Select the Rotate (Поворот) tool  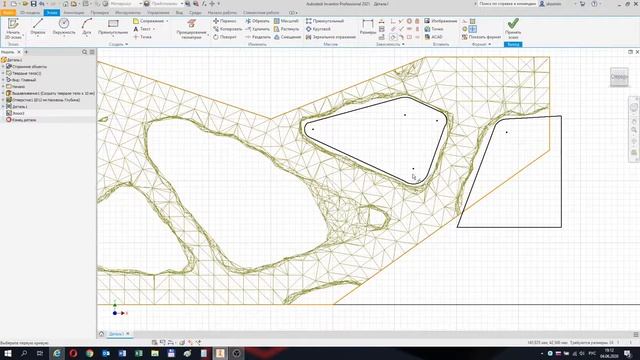point(224,37)
